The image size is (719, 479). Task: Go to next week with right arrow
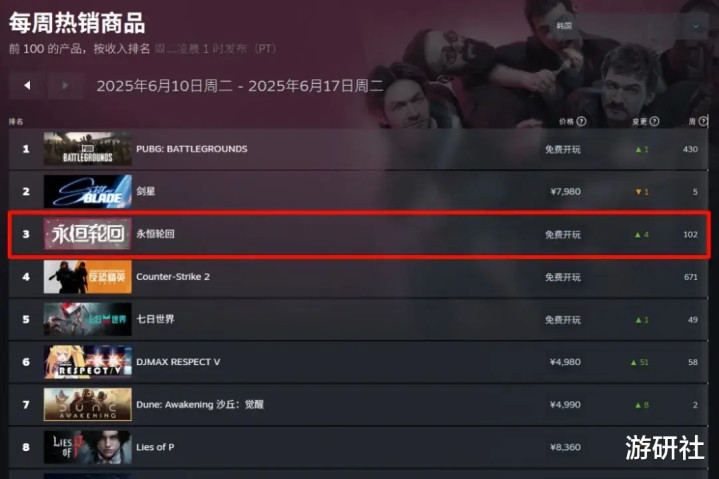point(66,85)
